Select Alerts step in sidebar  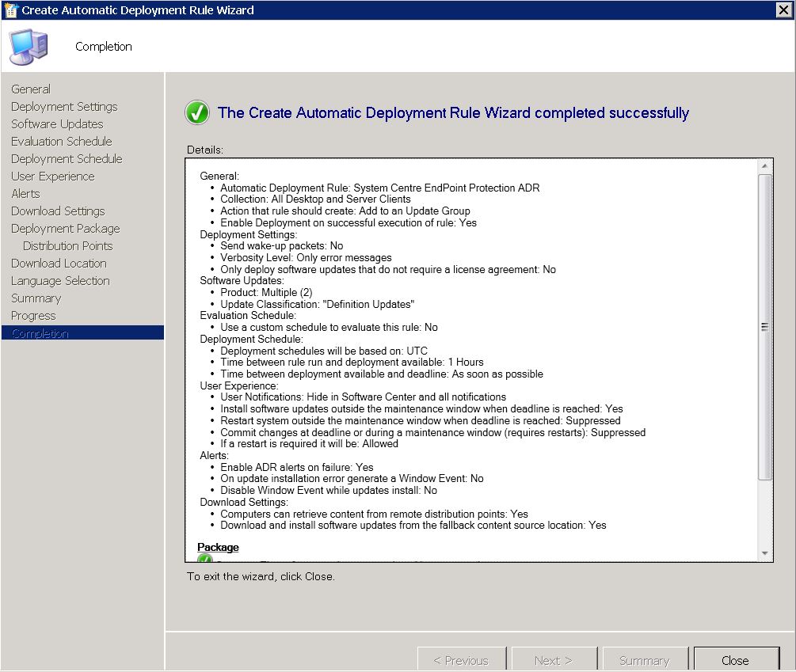point(26,194)
